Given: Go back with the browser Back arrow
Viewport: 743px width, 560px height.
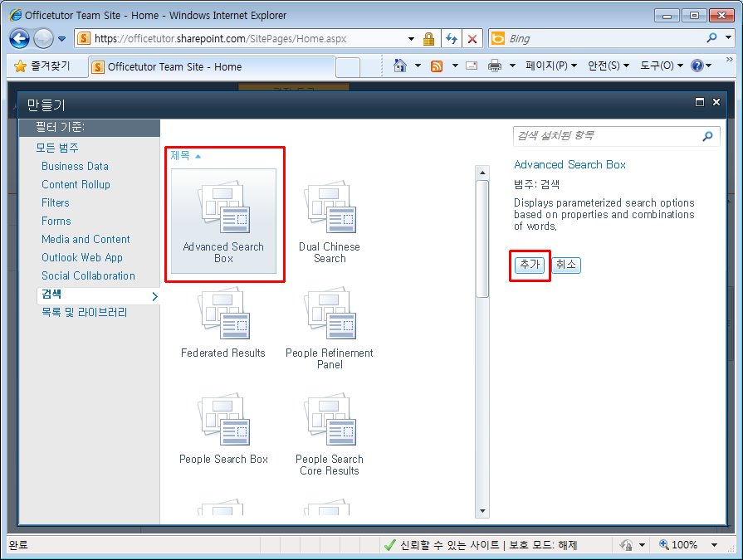Looking at the screenshot, I should pos(19,39).
